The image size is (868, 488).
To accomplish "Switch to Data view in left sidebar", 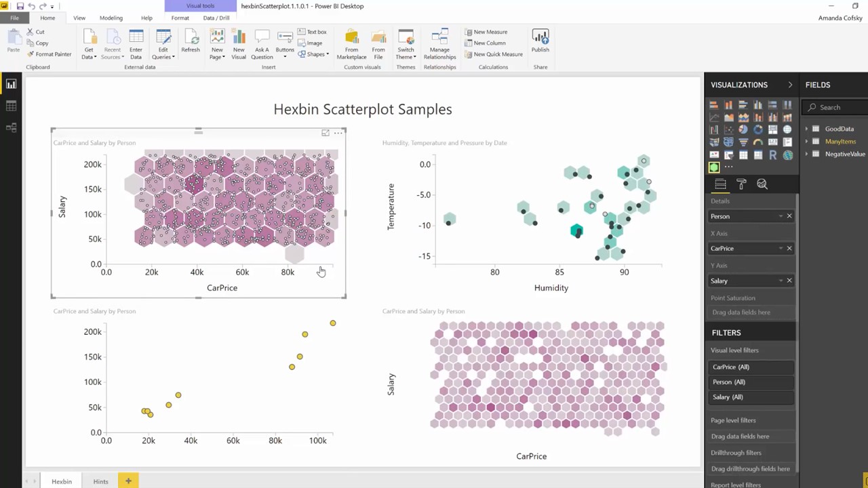I will (x=11, y=106).
